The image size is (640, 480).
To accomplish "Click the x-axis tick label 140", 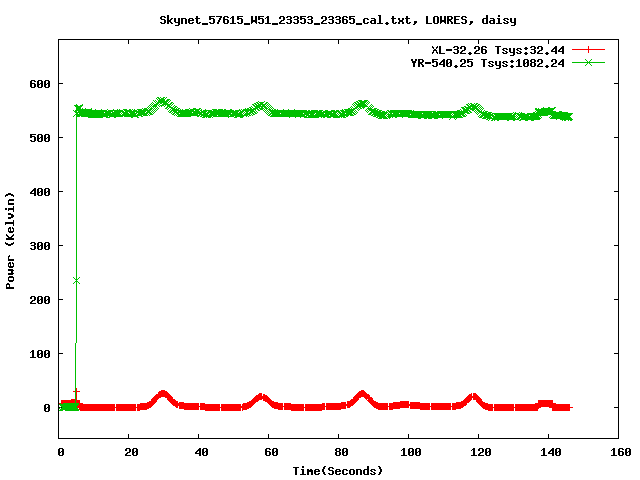I will click(551, 452).
